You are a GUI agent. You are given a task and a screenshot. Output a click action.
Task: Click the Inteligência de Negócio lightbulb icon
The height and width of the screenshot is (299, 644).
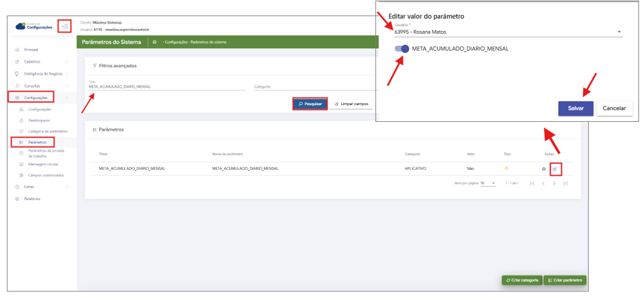click(x=17, y=74)
